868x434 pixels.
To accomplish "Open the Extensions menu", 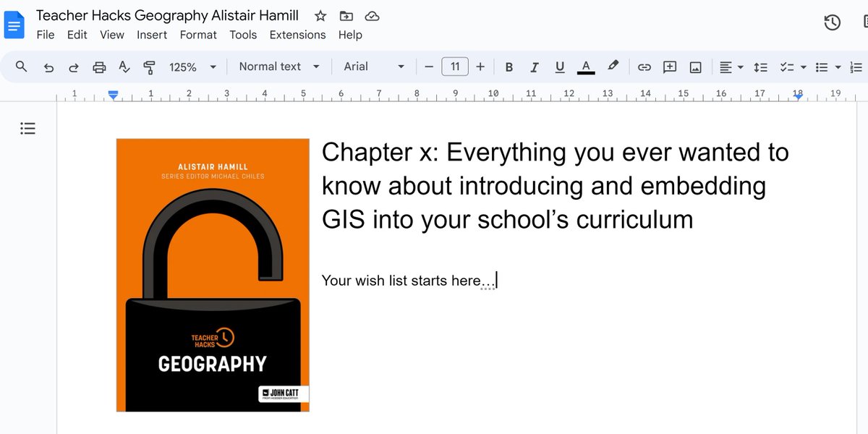I will coord(297,34).
